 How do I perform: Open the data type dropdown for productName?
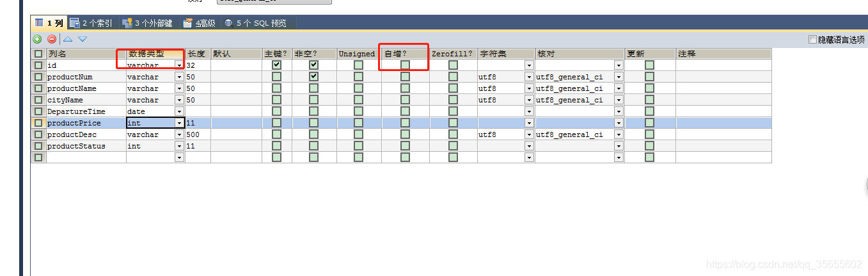[x=179, y=88]
